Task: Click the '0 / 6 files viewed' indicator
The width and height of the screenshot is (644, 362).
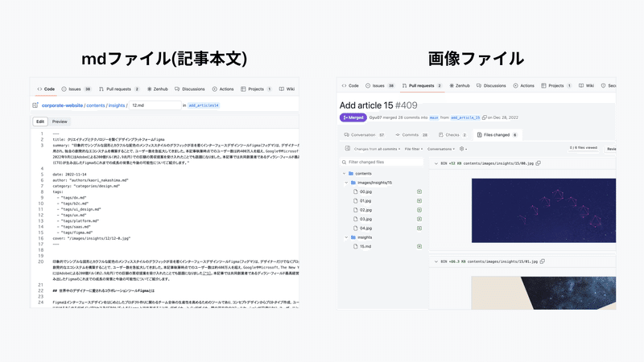Action: pos(583,147)
